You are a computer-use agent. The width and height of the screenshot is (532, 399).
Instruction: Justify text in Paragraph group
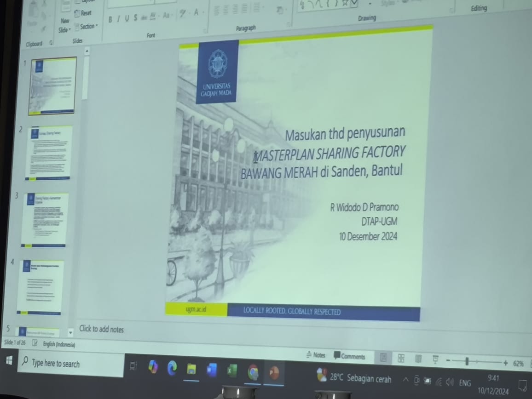tap(244, 8)
